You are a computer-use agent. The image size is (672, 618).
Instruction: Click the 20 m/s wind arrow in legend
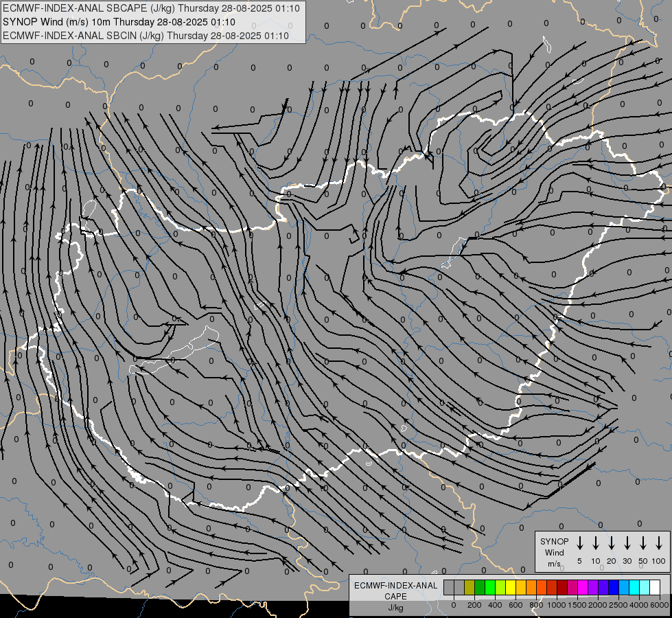[x=611, y=543]
